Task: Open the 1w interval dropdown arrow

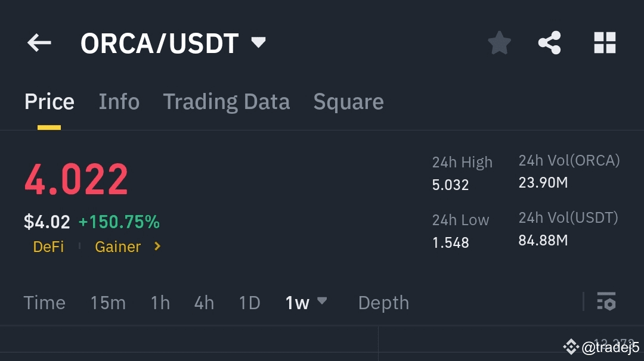Action: (x=322, y=301)
